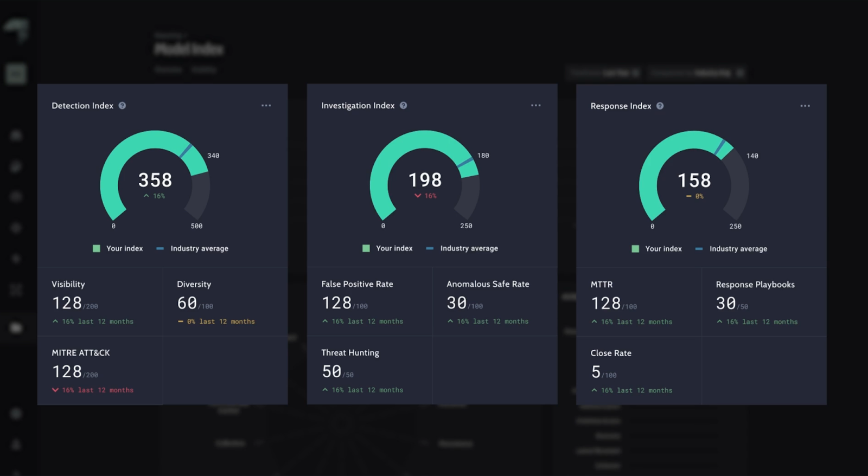Click the Response Index help icon
Screen dimensions: 868x476
click(660, 106)
